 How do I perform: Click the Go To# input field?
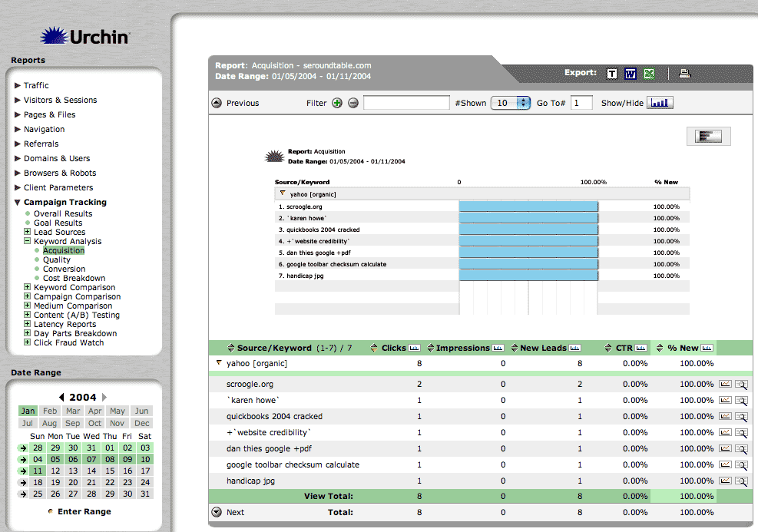(x=581, y=103)
